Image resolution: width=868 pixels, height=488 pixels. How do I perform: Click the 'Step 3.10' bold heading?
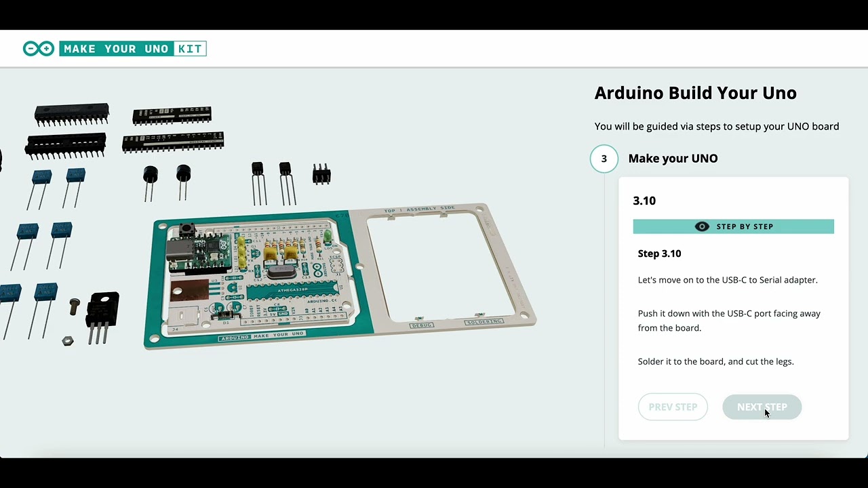pos(659,253)
